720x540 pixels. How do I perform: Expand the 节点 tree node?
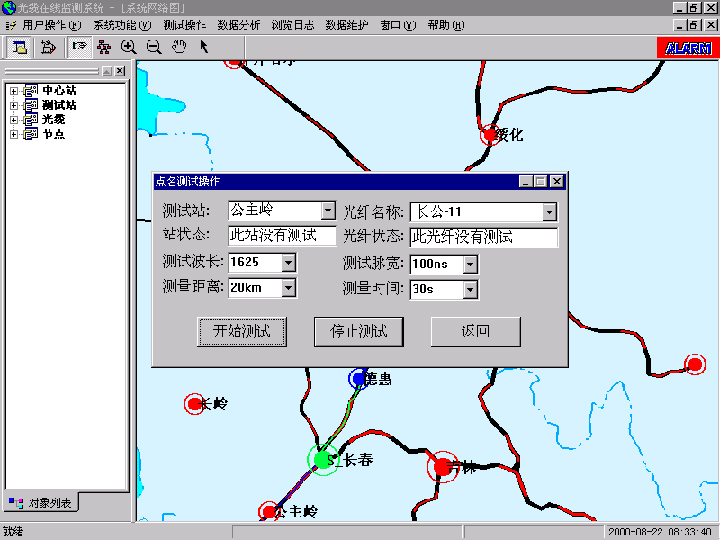(14, 135)
